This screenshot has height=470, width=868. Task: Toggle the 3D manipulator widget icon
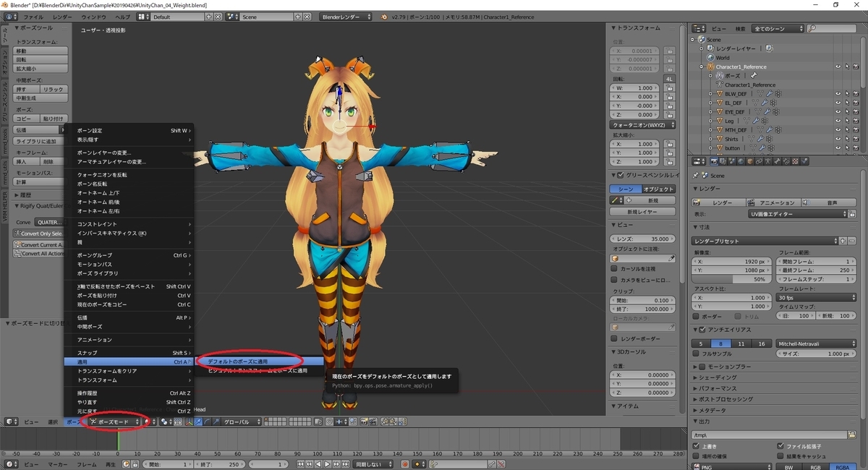click(x=189, y=421)
